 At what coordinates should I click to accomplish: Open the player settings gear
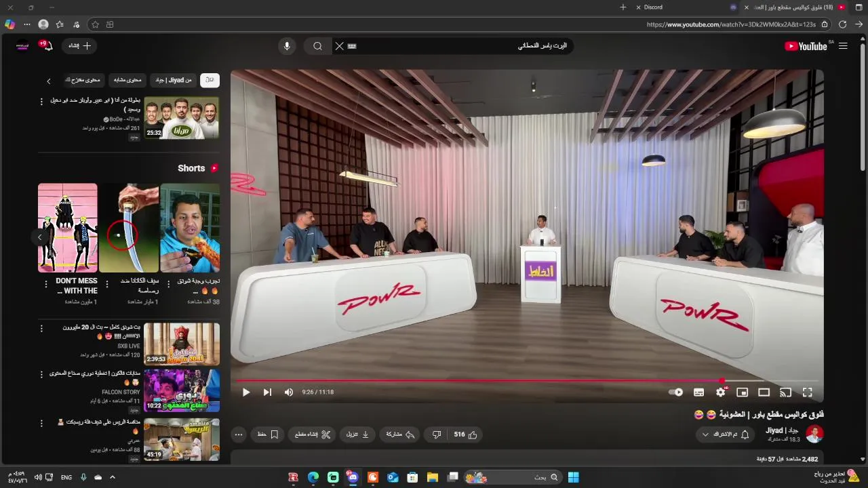pos(720,392)
